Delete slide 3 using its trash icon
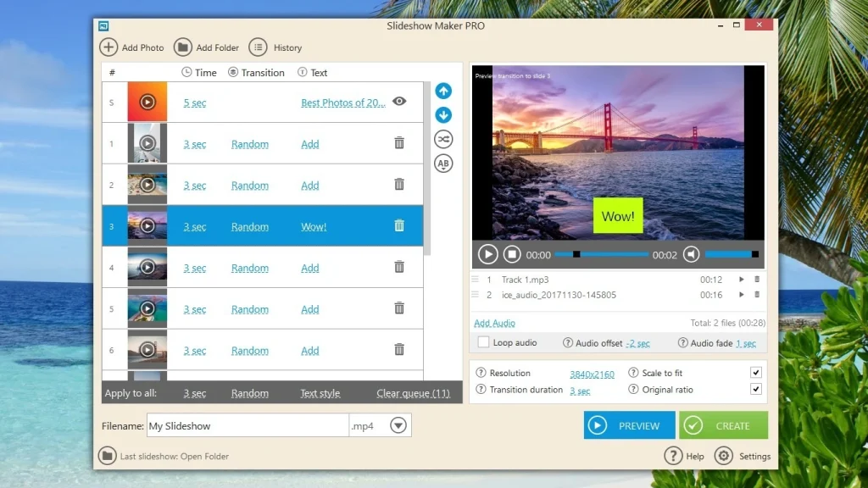The image size is (868, 488). click(x=399, y=226)
